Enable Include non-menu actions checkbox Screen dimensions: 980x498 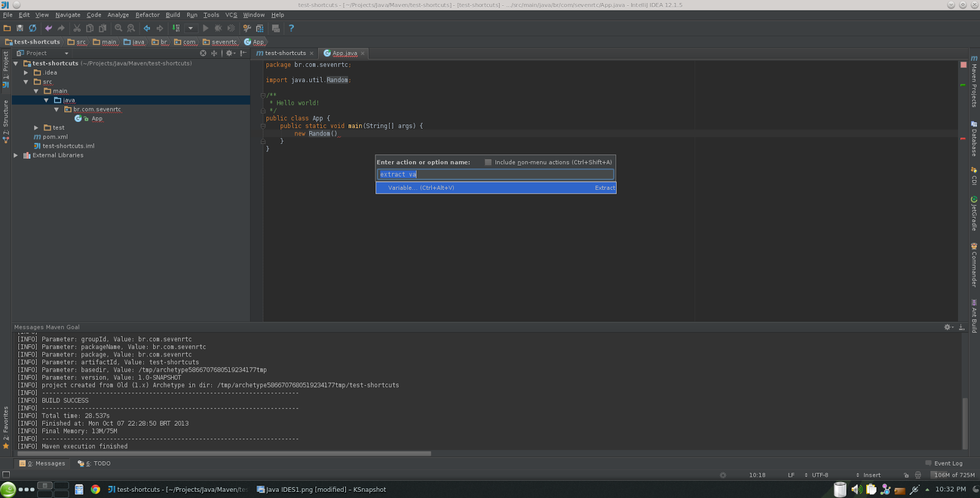[x=488, y=162]
